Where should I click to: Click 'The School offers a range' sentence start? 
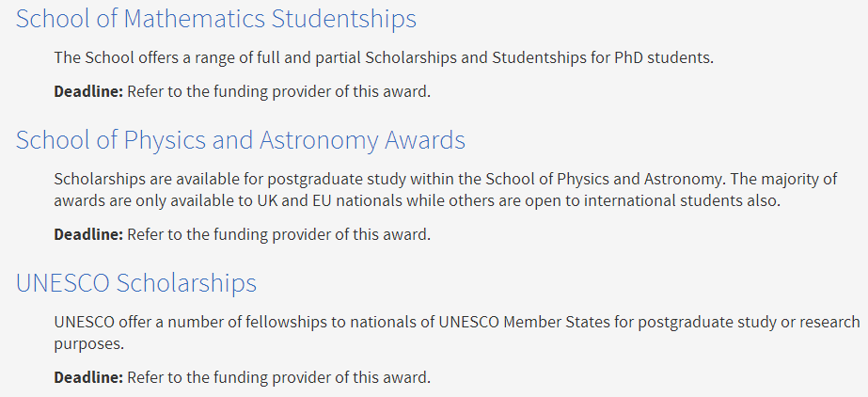[x=142, y=58]
